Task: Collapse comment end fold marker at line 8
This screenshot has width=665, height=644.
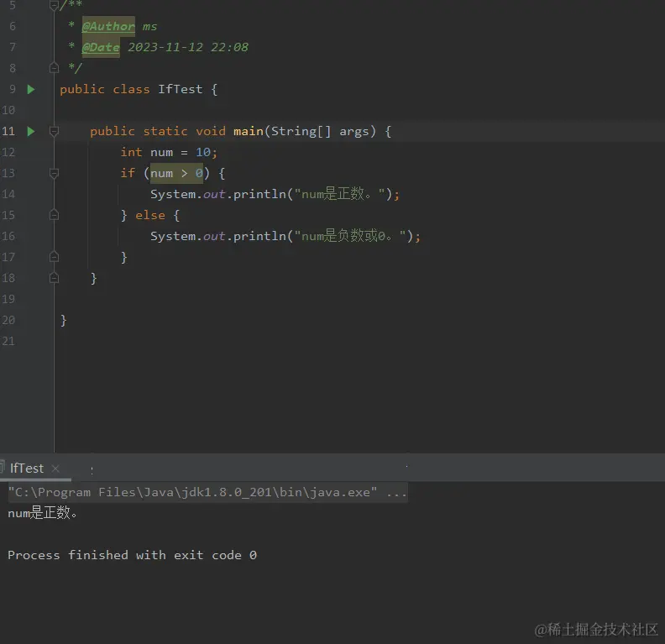Action: click(54, 68)
